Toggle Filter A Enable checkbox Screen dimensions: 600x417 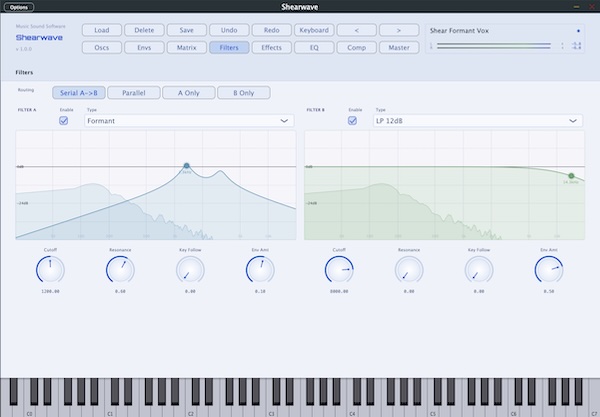click(64, 121)
